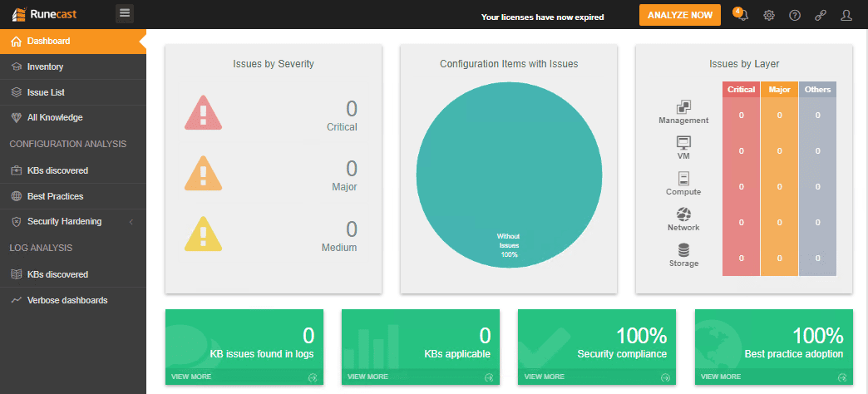Open settings via the gear icon
The image size is (868, 394).
pos(769,15)
